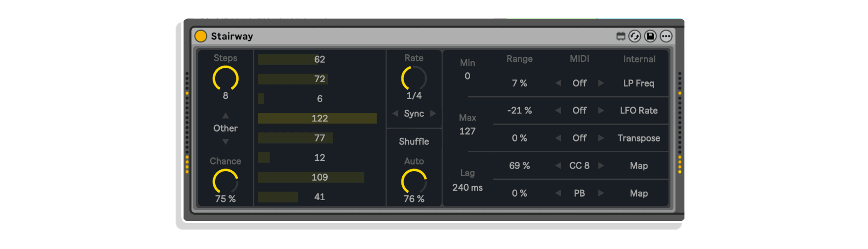Click the step bar with value 77

[320, 138]
